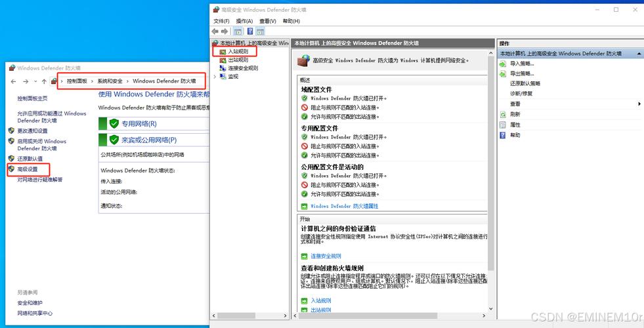Viewport: 644px width, 328px height.
Task: Click the blue question-mark help toolbar icon
Action: (x=249, y=31)
